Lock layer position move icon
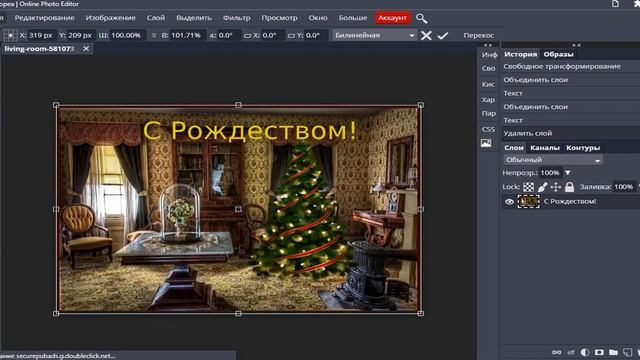 pos(556,187)
